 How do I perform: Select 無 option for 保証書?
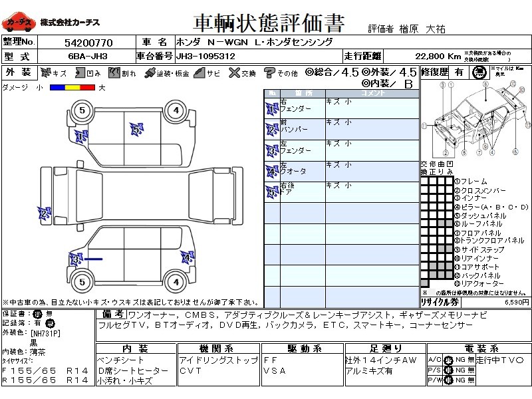coord(49,314)
